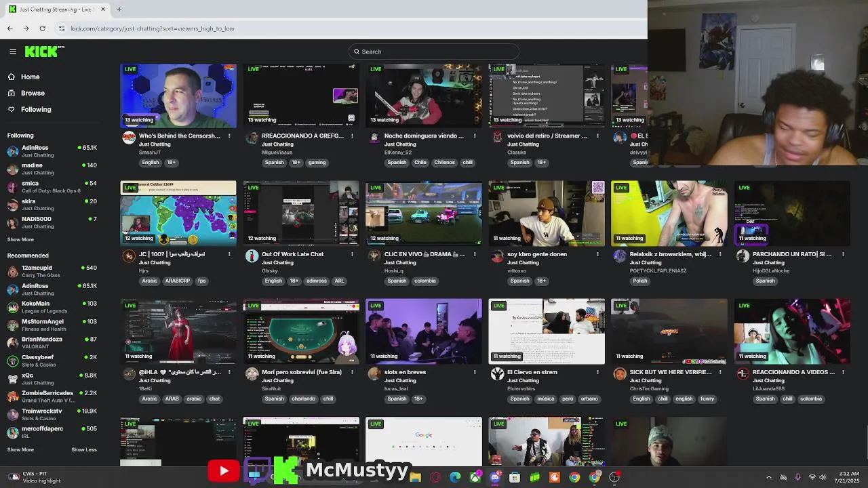Viewport: 868px width, 488px height.
Task: Open site information icon in address bar
Action: point(62,28)
